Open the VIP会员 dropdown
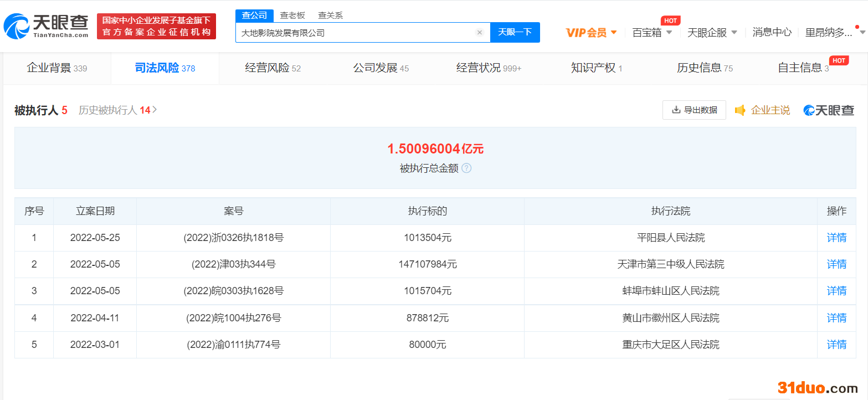This screenshot has height=400, width=868. [591, 33]
